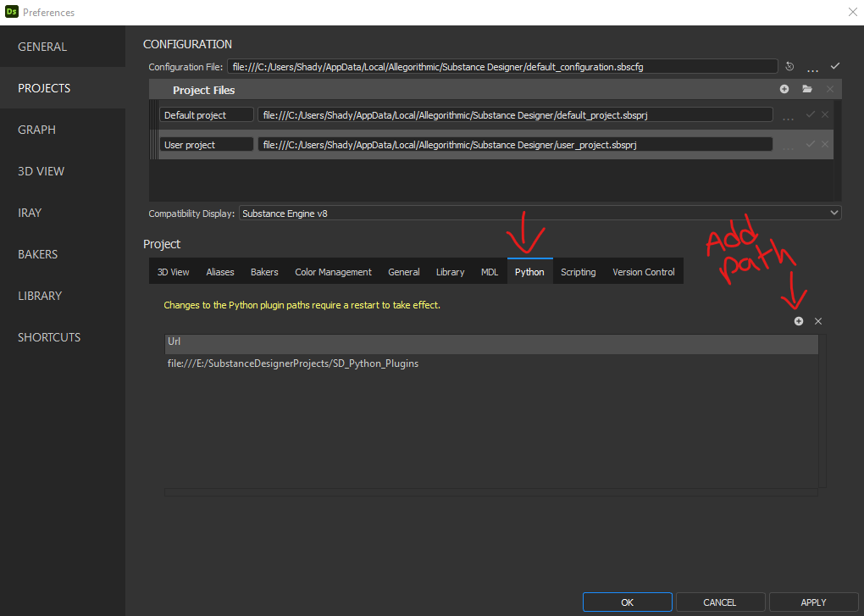Open project file using folder icon
The width and height of the screenshot is (864, 616).
(807, 89)
